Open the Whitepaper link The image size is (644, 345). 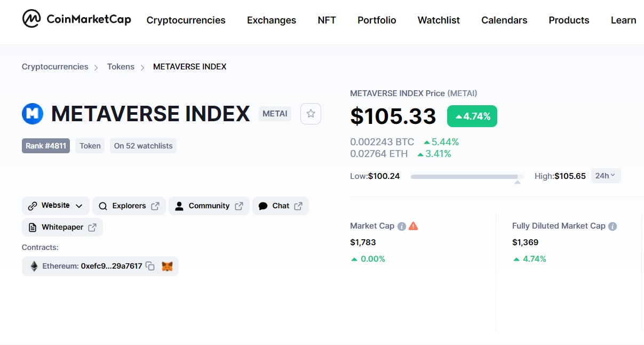62,227
